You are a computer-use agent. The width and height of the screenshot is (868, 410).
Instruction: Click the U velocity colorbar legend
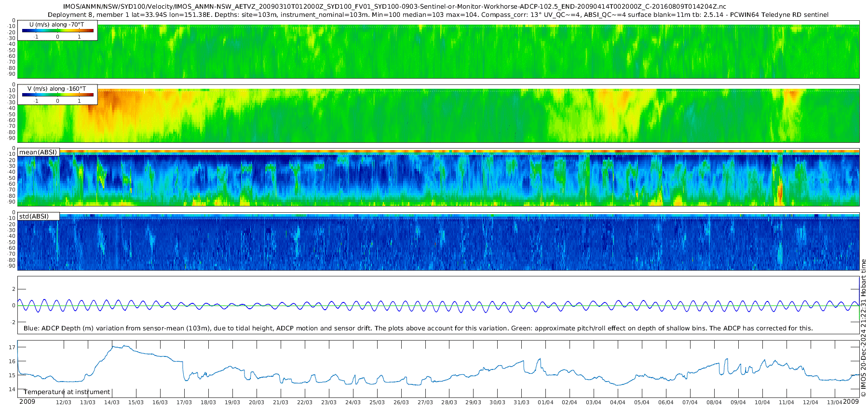(57, 31)
